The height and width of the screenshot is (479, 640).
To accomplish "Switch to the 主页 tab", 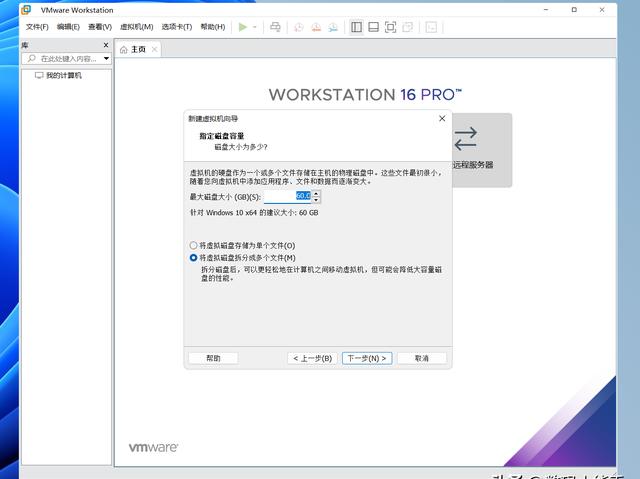I will pyautogui.click(x=138, y=49).
